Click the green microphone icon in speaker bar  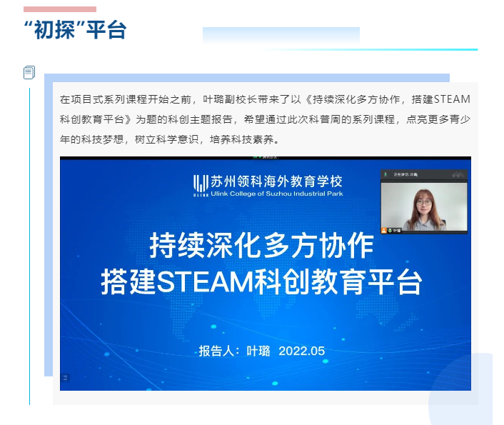385,174
